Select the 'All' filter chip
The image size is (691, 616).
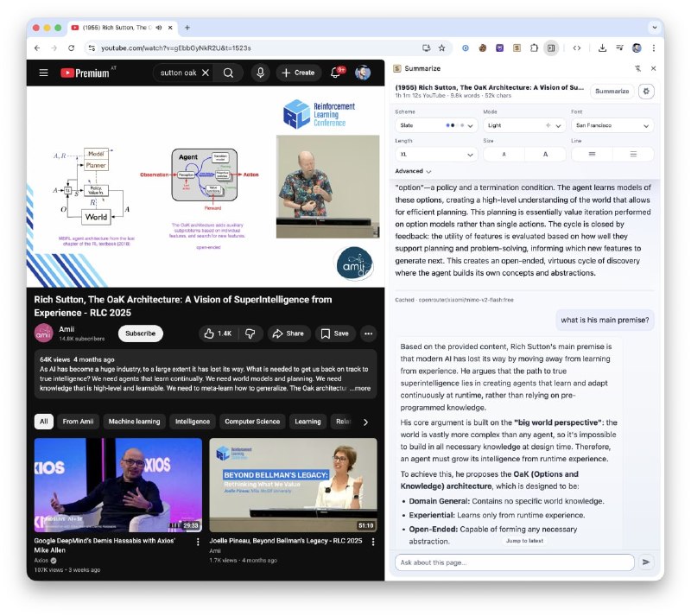click(x=44, y=422)
